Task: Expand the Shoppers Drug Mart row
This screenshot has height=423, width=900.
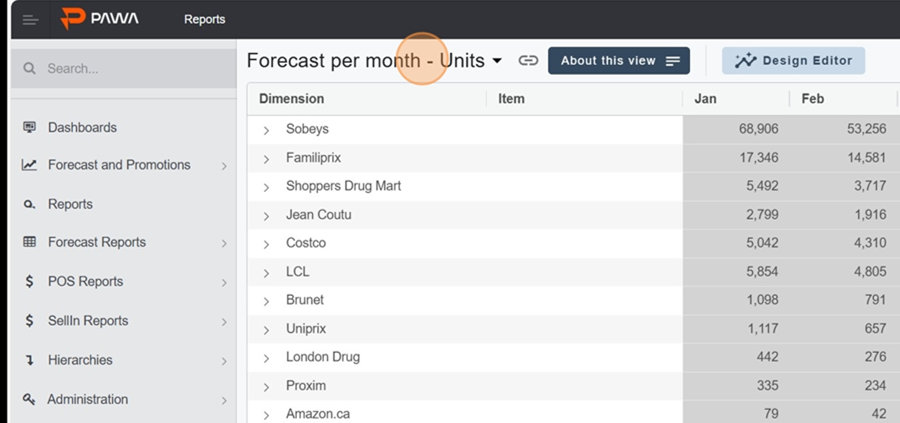Action: click(266, 188)
